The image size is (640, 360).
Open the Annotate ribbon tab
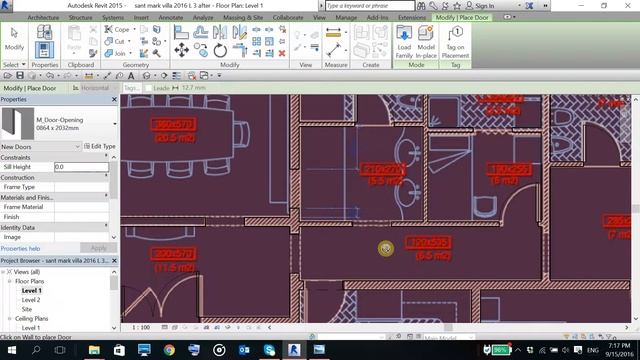[x=171, y=18]
